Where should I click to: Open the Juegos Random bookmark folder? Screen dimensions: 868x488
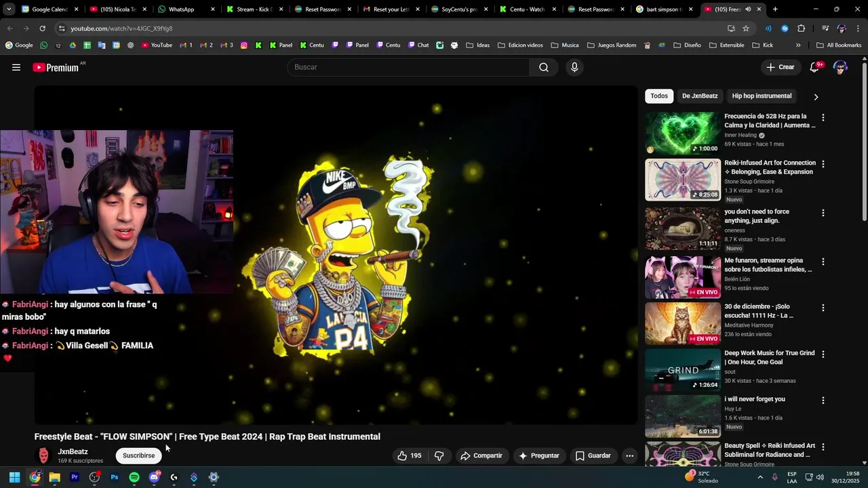click(x=611, y=45)
